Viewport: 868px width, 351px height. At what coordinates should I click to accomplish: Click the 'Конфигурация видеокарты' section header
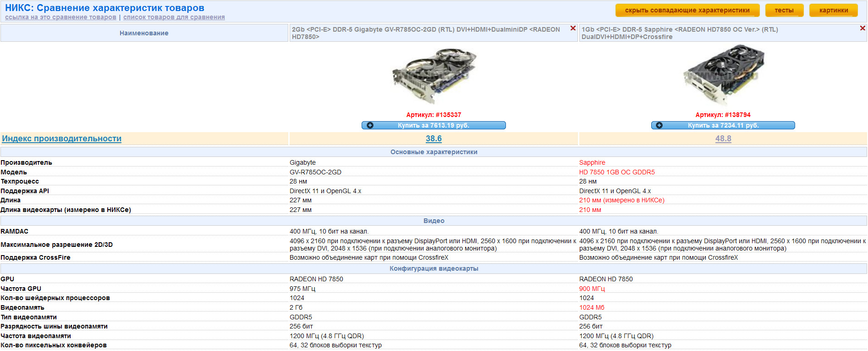(434, 268)
